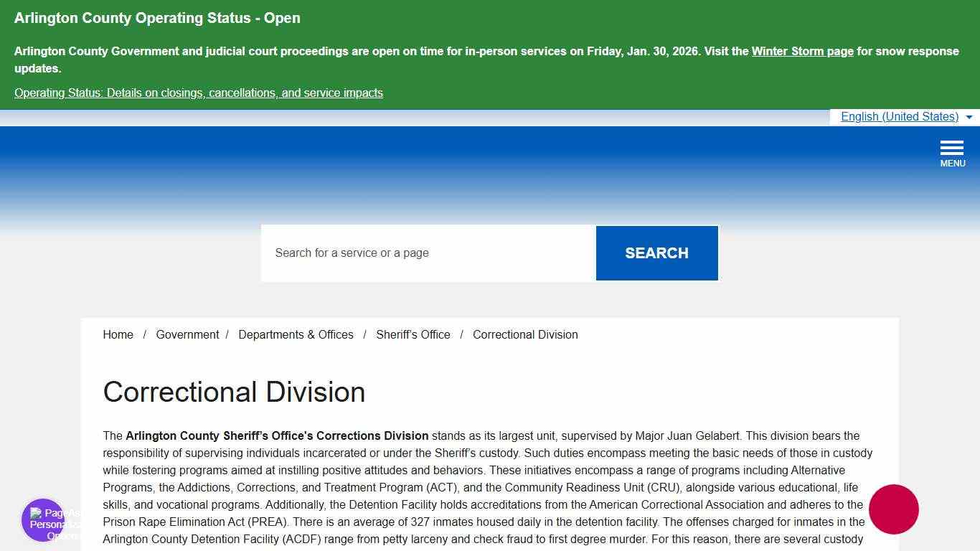Click the underlined Winter Storm page text
This screenshot has height=551, width=980.
pos(802,51)
